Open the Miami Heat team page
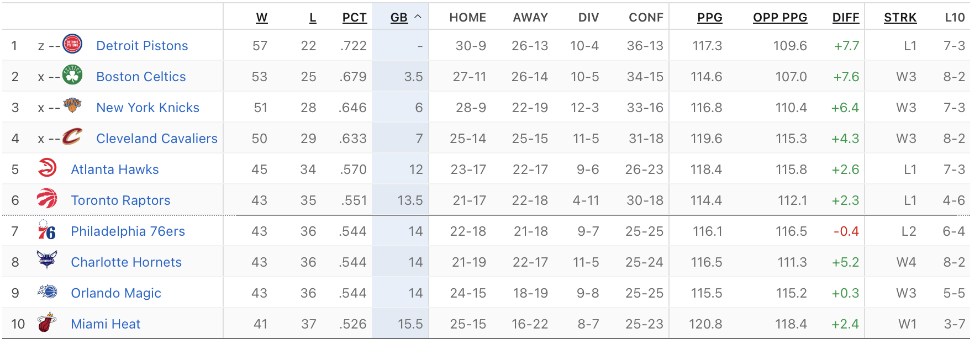Viewport: 980px width, 339px height. tap(106, 324)
